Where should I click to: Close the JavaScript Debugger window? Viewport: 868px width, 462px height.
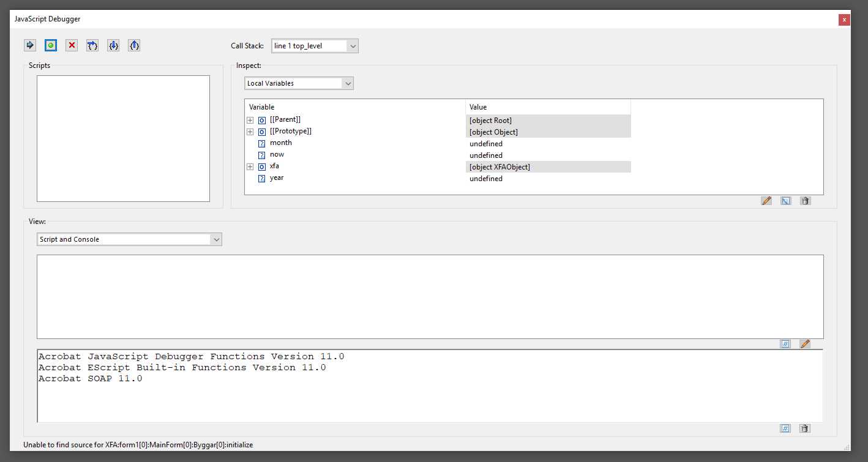[x=844, y=20]
